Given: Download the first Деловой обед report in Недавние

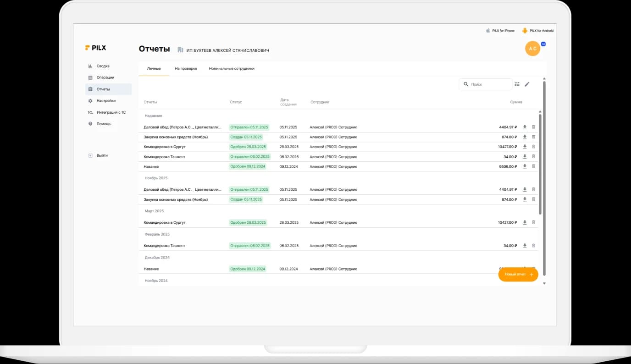Looking at the screenshot, I should [x=525, y=127].
